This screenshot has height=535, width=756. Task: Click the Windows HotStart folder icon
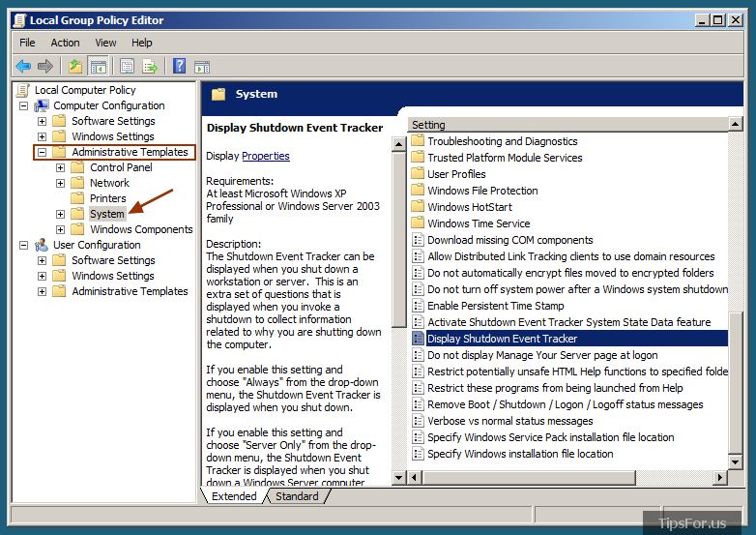click(x=418, y=206)
